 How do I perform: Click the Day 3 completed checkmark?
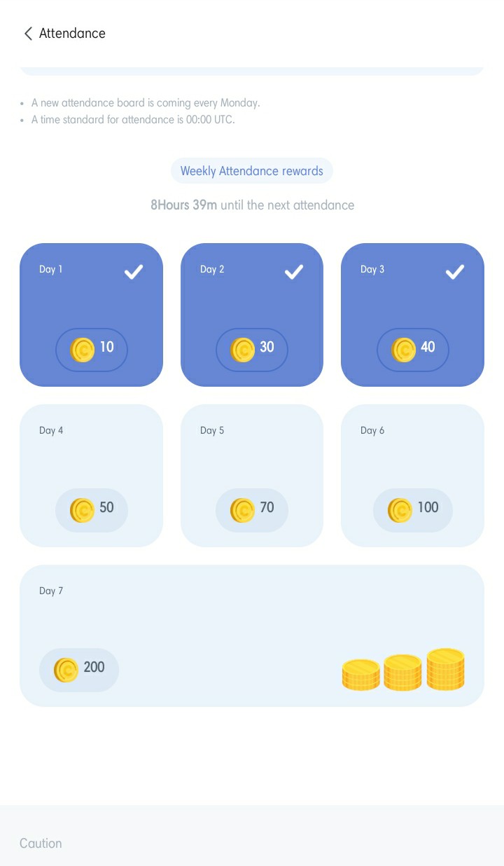tap(455, 272)
